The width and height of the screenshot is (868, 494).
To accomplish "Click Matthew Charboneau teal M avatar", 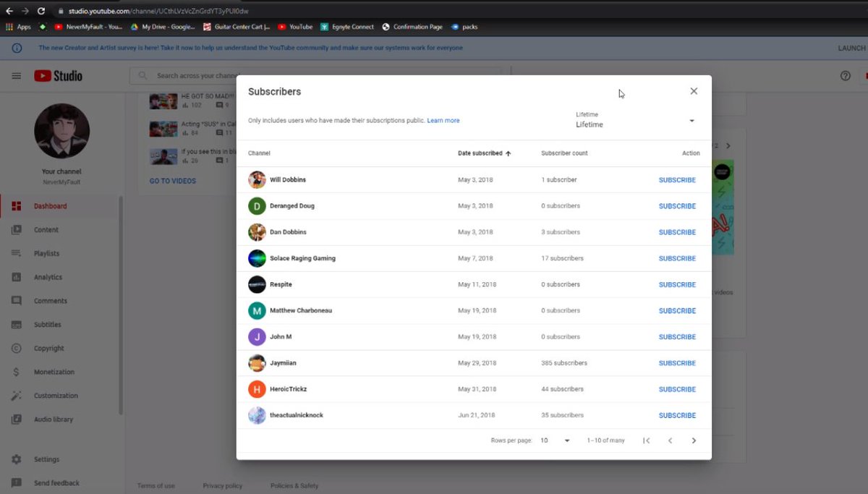I will [x=257, y=311].
